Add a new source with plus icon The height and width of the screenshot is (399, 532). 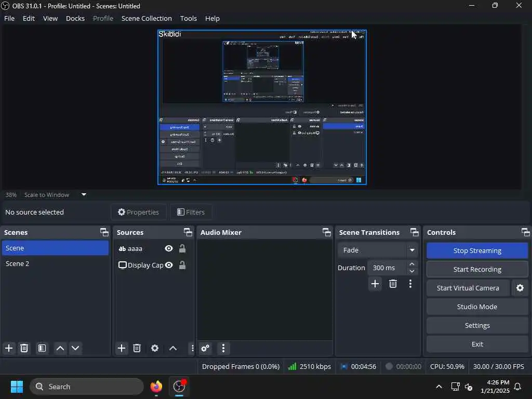pos(121,348)
